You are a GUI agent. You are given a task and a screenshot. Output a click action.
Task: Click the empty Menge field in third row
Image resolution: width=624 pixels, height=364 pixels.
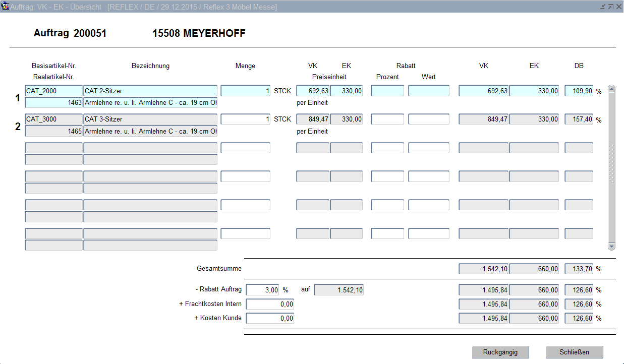tap(246, 148)
